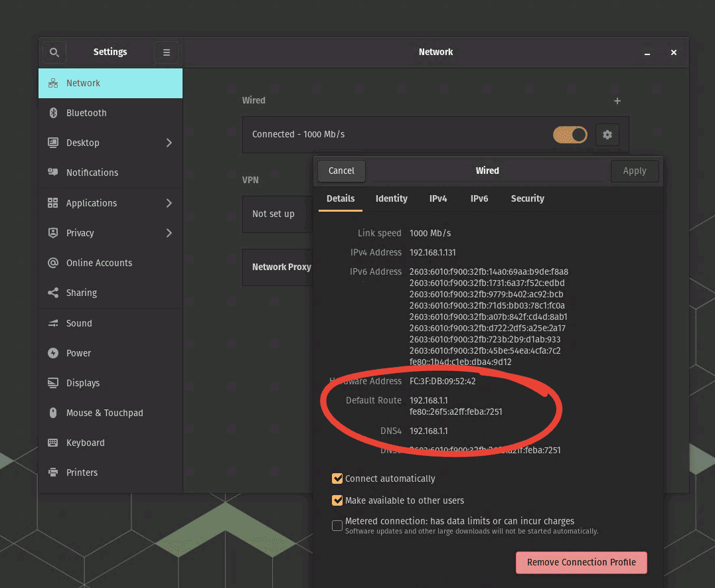Toggle the wired connection off

pos(570,135)
